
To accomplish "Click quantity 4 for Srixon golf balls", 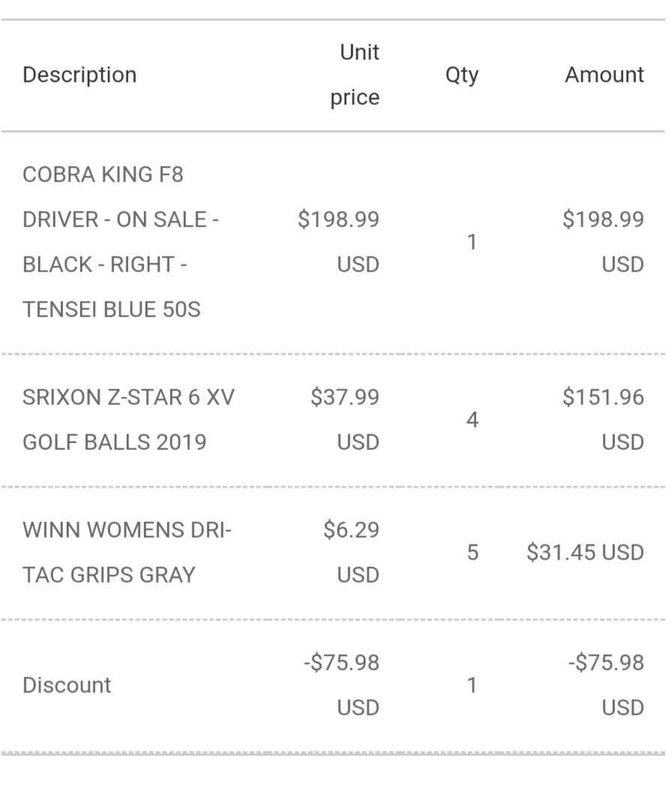I will [472, 420].
